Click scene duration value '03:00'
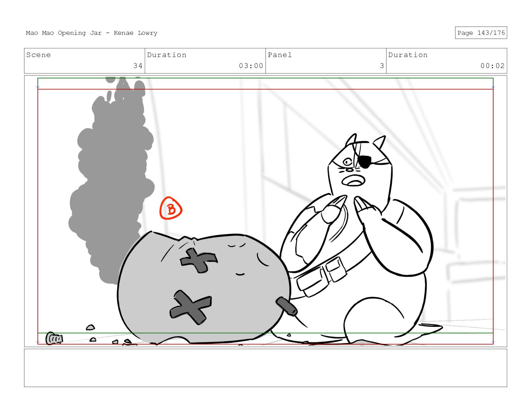Viewport: 532px width, 411px height. (x=251, y=66)
